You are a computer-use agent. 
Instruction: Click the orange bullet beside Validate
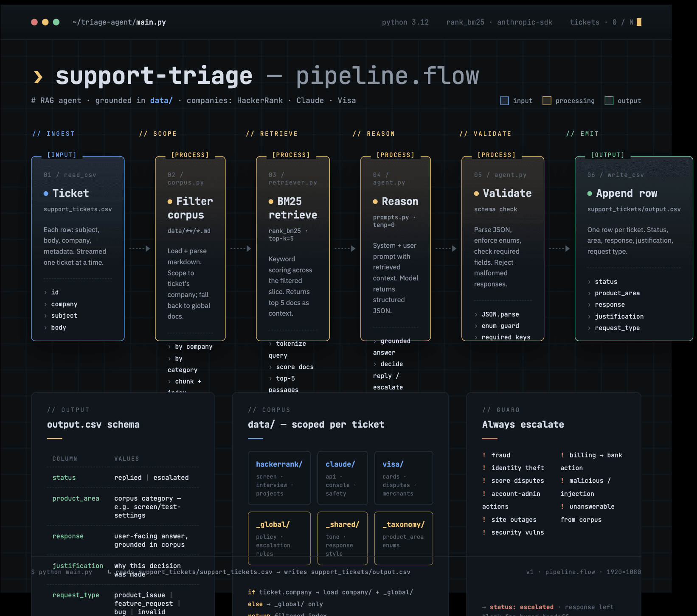(476, 193)
